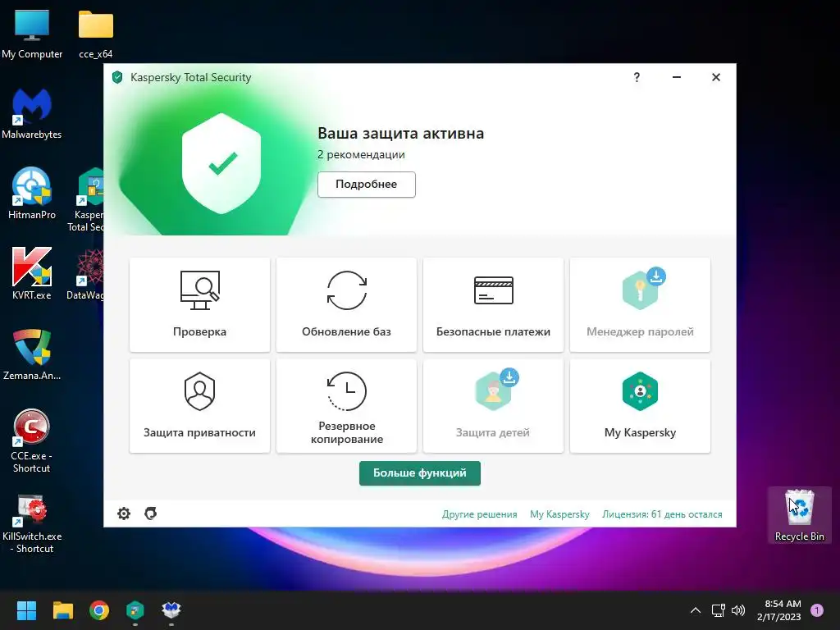Open Другие решения link
840x630 pixels.
point(479,514)
